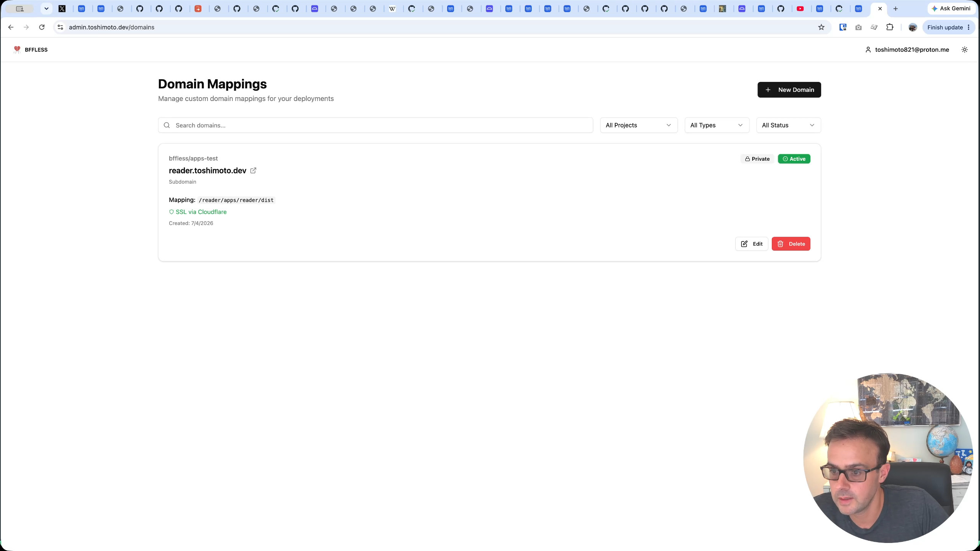This screenshot has height=551, width=980.
Task: Click the Private badge
Action: pyautogui.click(x=757, y=159)
